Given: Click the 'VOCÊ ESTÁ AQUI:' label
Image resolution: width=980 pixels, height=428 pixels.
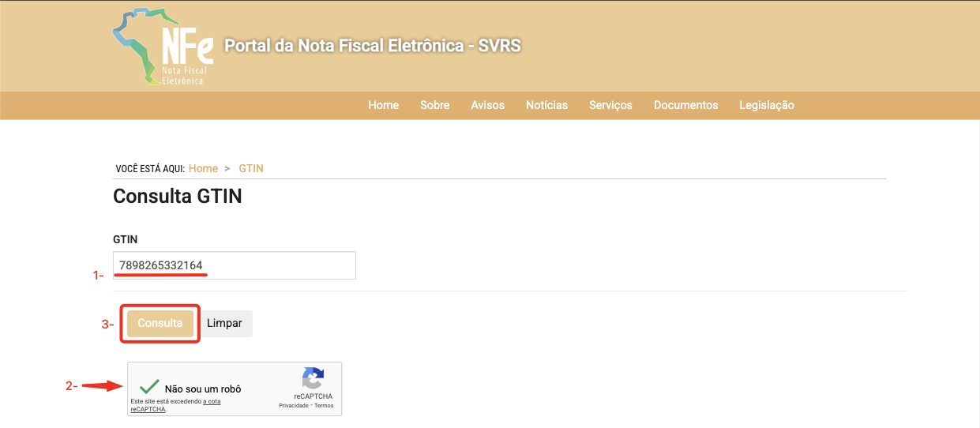Looking at the screenshot, I should point(150,169).
